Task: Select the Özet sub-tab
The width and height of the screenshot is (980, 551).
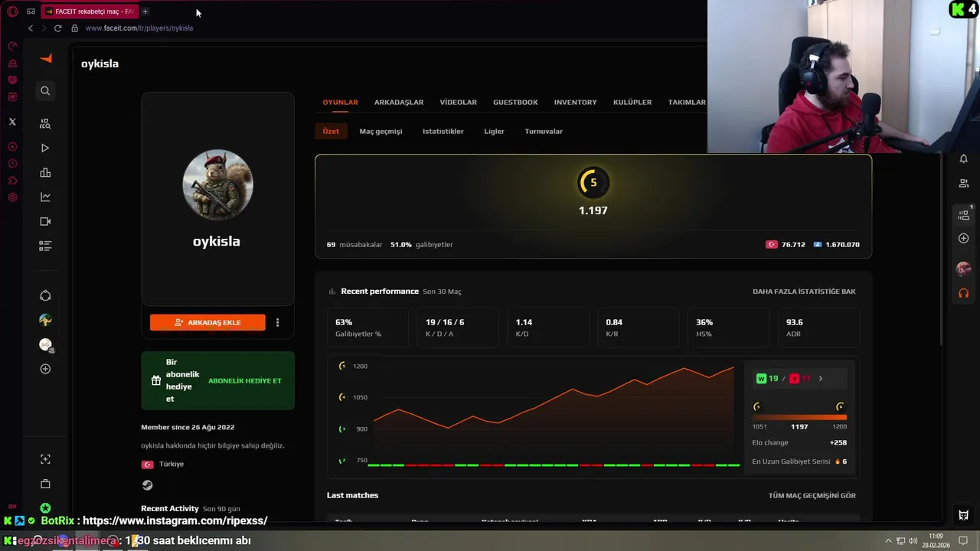Action: tap(331, 131)
